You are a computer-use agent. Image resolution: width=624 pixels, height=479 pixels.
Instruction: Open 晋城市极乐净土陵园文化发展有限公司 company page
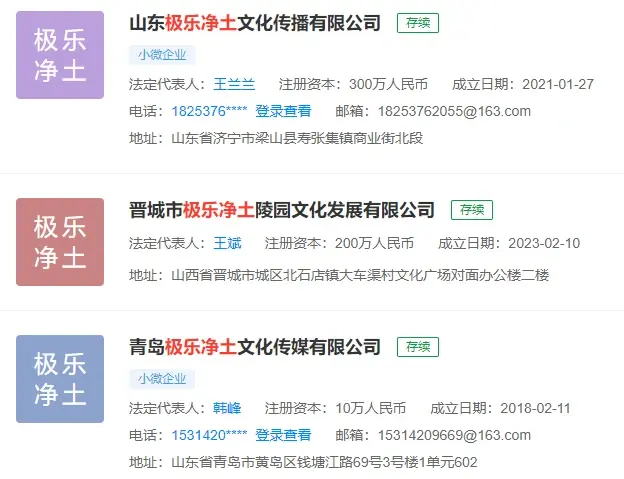click(282, 210)
